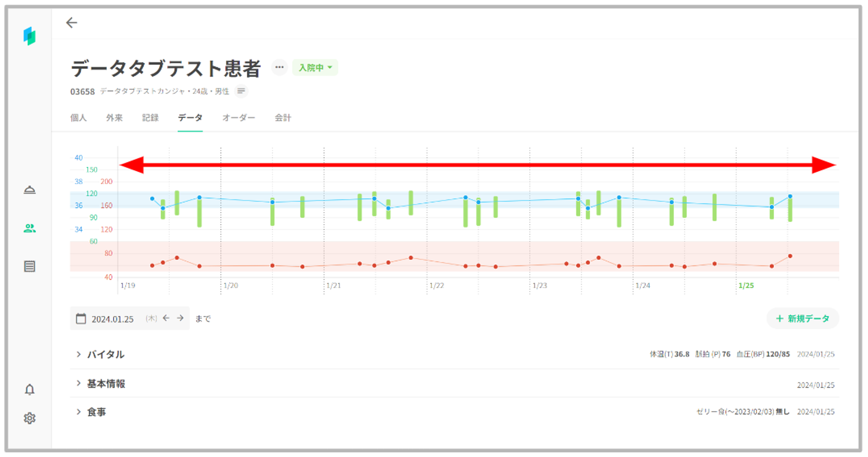Click the patient name データタブテスト患者
868x457 pixels.
[x=166, y=69]
